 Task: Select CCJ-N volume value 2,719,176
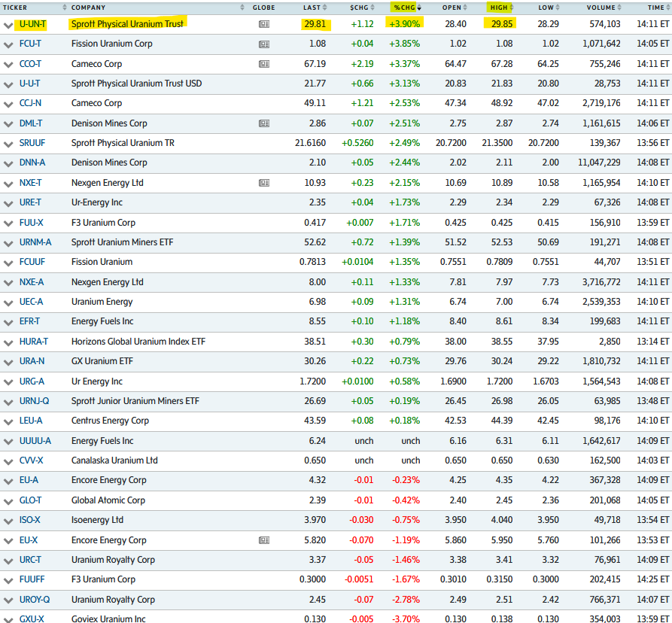pyautogui.click(x=601, y=103)
